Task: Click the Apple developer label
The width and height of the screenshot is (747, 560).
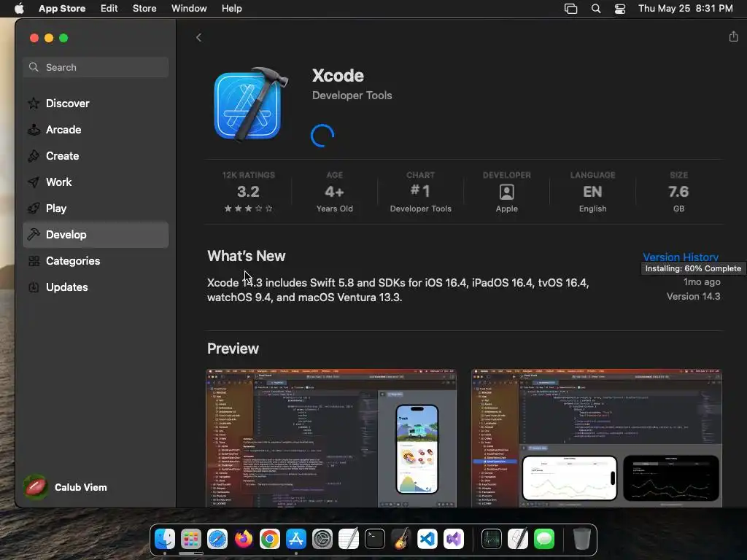Action: (506, 209)
